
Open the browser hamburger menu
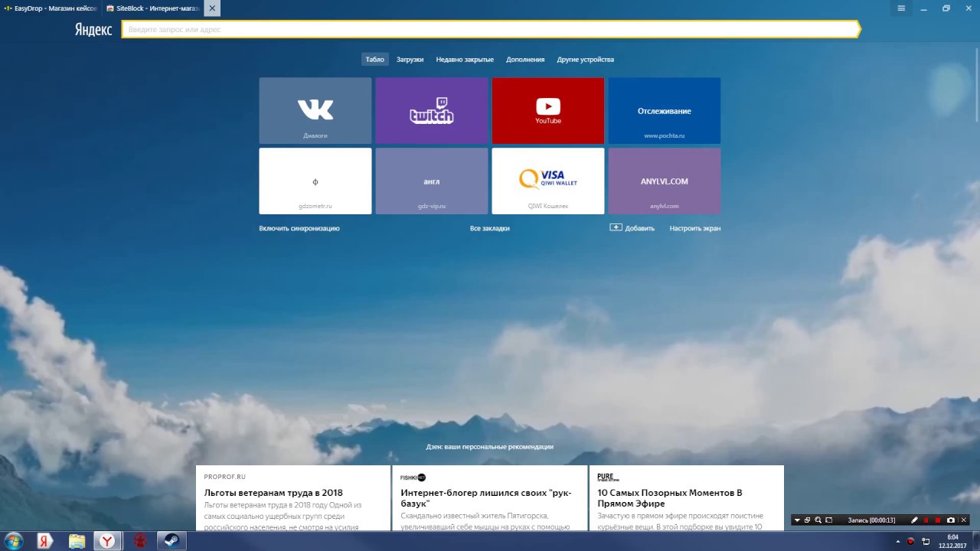click(x=901, y=8)
